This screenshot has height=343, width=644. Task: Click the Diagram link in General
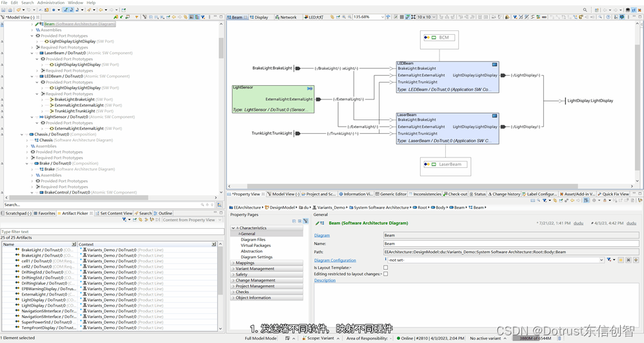pyautogui.click(x=322, y=235)
